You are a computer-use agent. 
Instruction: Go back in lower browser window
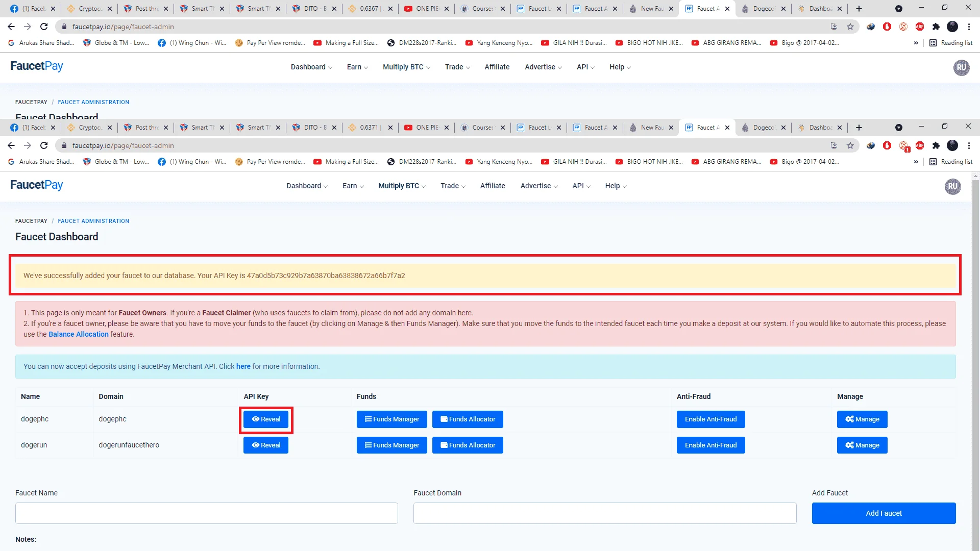11,146
